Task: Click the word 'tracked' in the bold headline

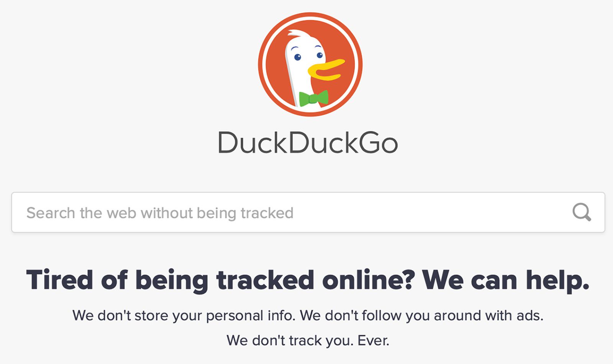Action: (x=266, y=280)
